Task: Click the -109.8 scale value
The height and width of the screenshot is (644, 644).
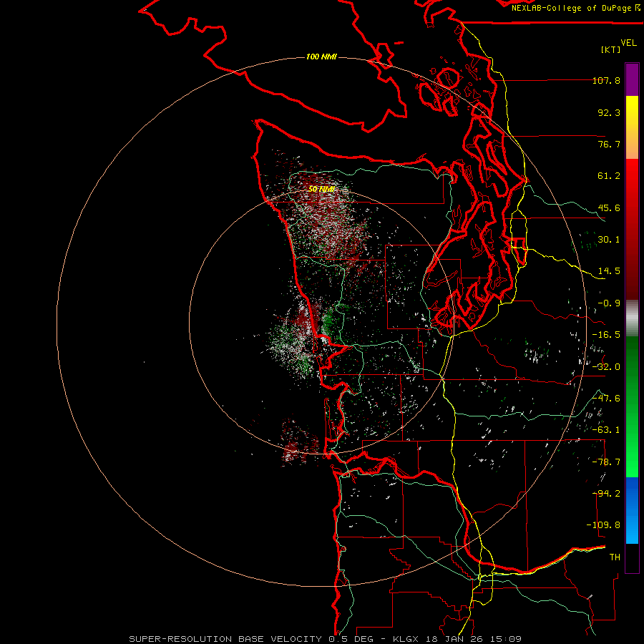Action: 603,525
